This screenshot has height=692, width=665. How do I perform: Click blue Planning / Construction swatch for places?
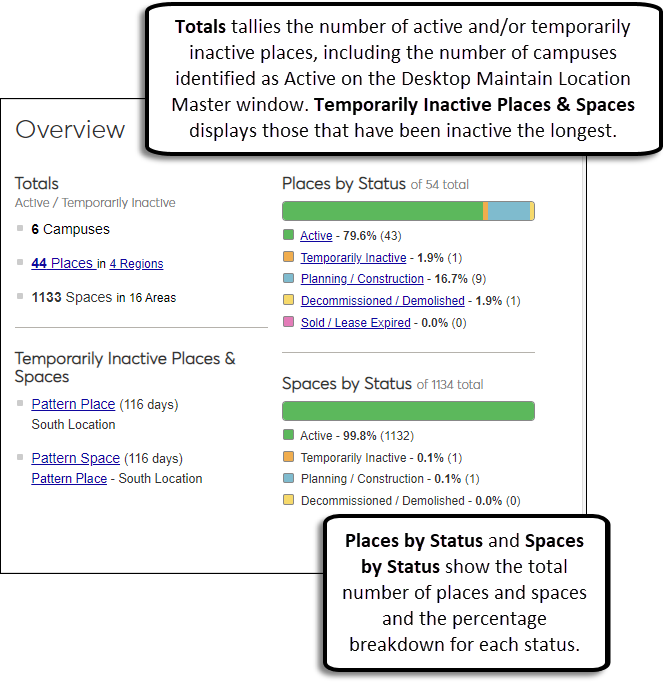[289, 279]
